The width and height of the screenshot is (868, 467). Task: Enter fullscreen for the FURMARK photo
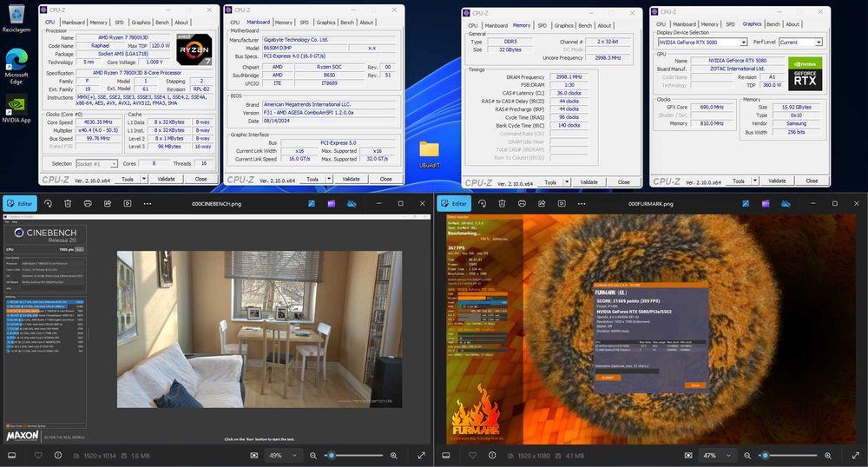click(x=855, y=456)
